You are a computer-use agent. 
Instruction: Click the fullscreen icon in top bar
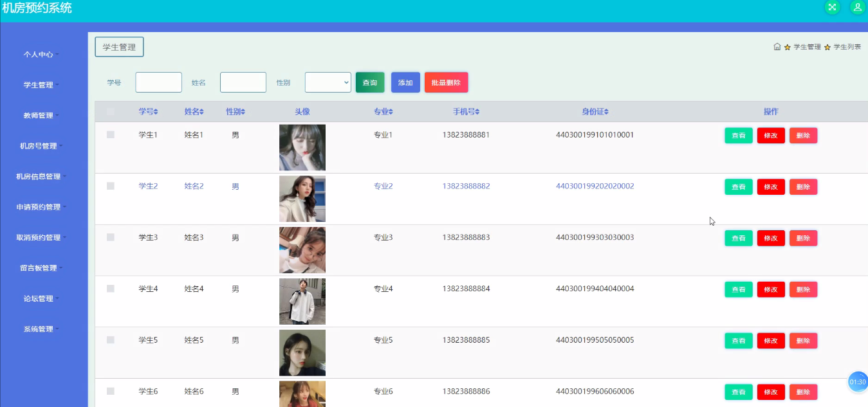coord(832,7)
